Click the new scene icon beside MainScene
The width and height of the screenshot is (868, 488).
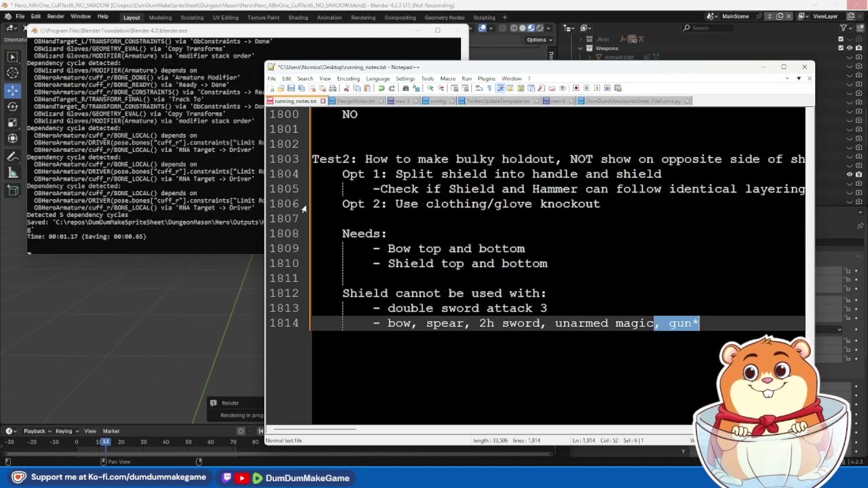(780, 16)
